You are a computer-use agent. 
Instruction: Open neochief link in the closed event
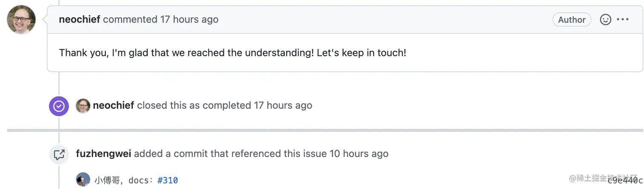(x=114, y=105)
